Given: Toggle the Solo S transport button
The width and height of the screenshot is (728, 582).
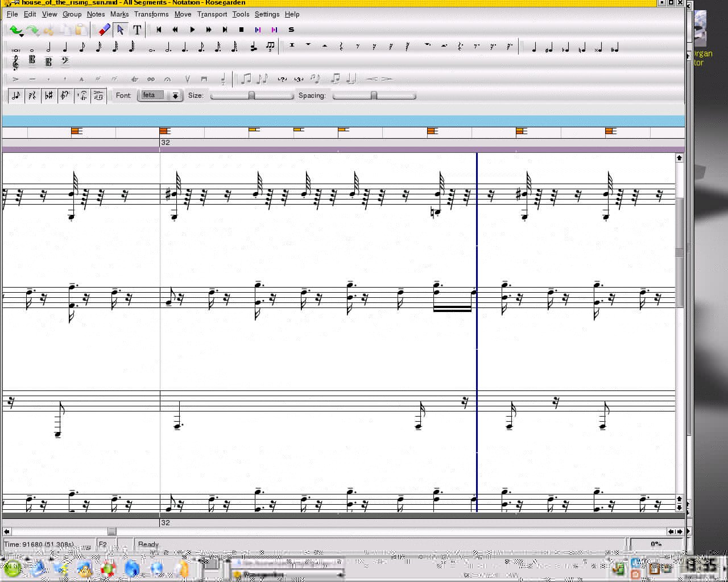Looking at the screenshot, I should 291,30.
